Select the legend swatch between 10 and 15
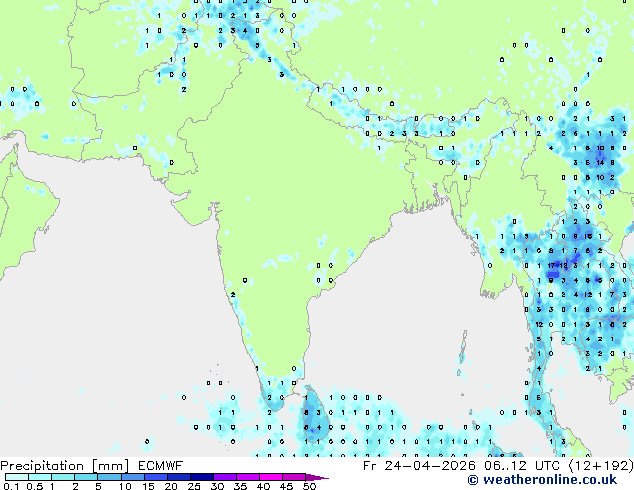The height and width of the screenshot is (490, 634). (135, 477)
